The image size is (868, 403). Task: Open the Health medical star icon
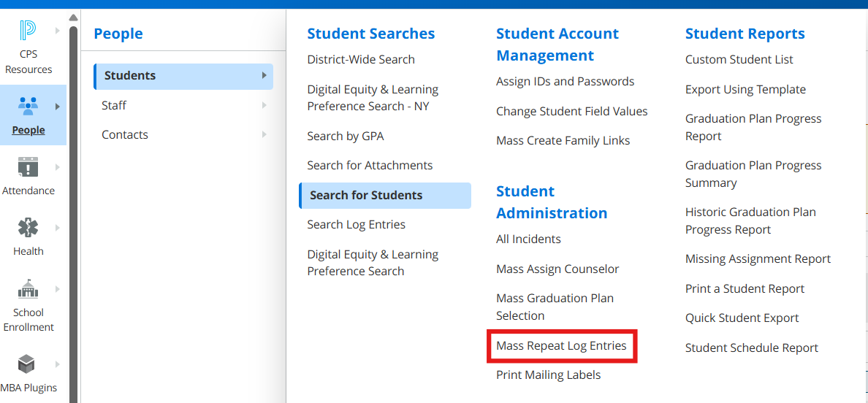[28, 227]
